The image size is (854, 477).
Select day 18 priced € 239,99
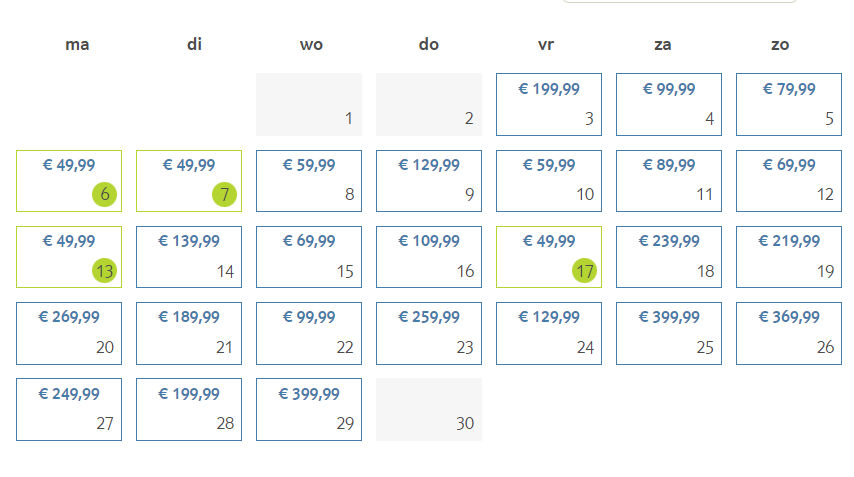669,257
